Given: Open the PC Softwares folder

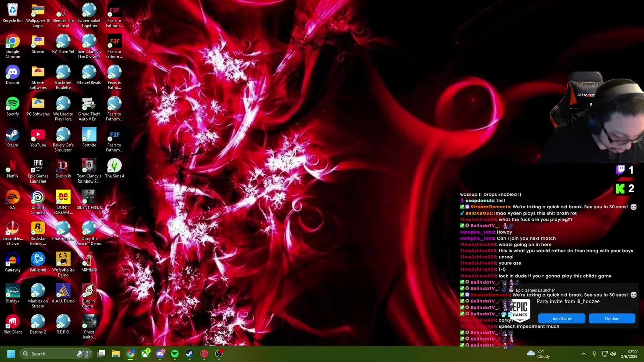Looking at the screenshot, I should [x=38, y=107].
